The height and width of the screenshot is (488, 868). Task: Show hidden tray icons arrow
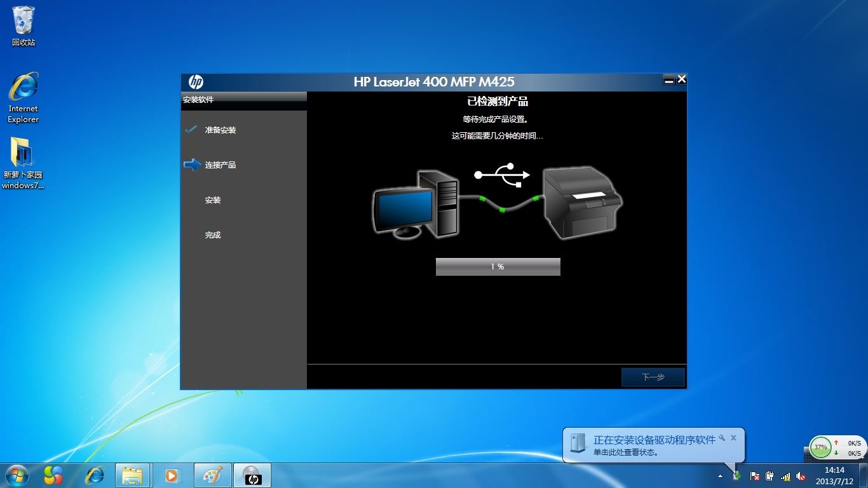[x=720, y=476]
